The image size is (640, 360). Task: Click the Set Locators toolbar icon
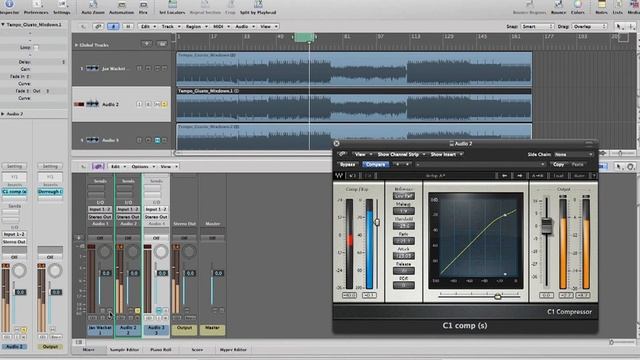click(x=172, y=7)
